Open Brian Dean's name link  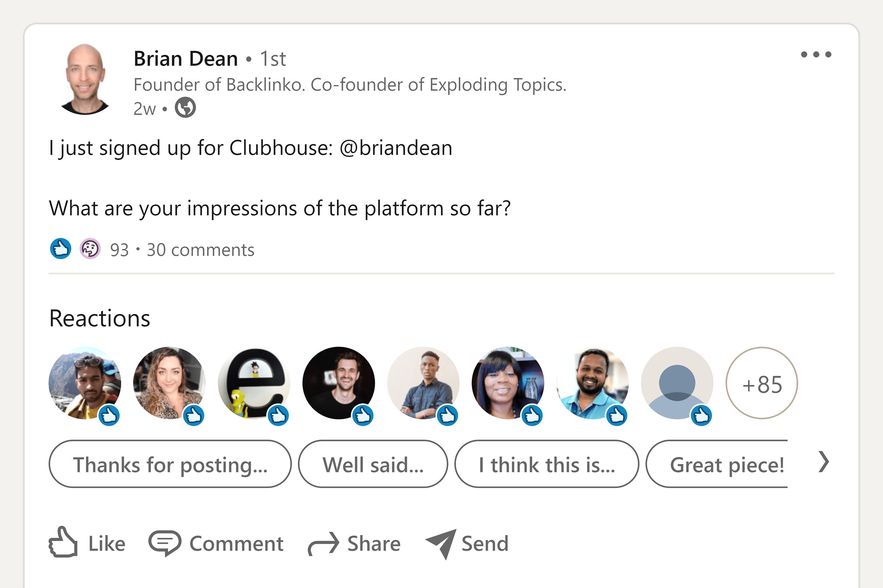click(x=185, y=59)
